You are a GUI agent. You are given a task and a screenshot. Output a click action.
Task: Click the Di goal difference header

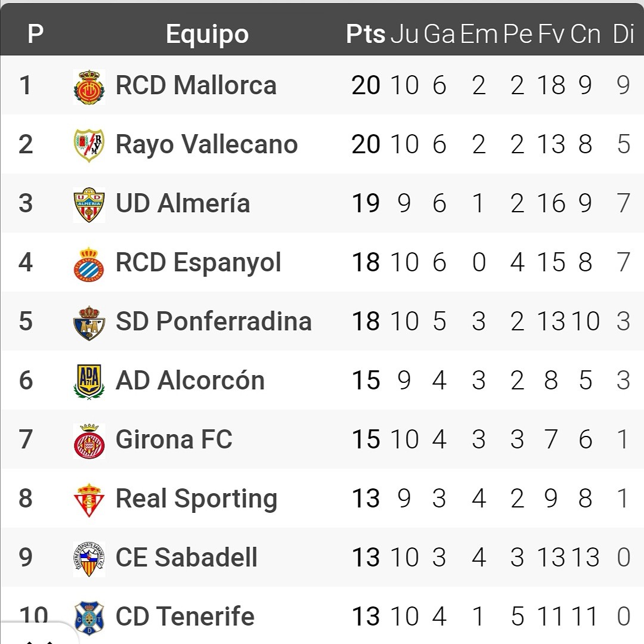(x=624, y=33)
